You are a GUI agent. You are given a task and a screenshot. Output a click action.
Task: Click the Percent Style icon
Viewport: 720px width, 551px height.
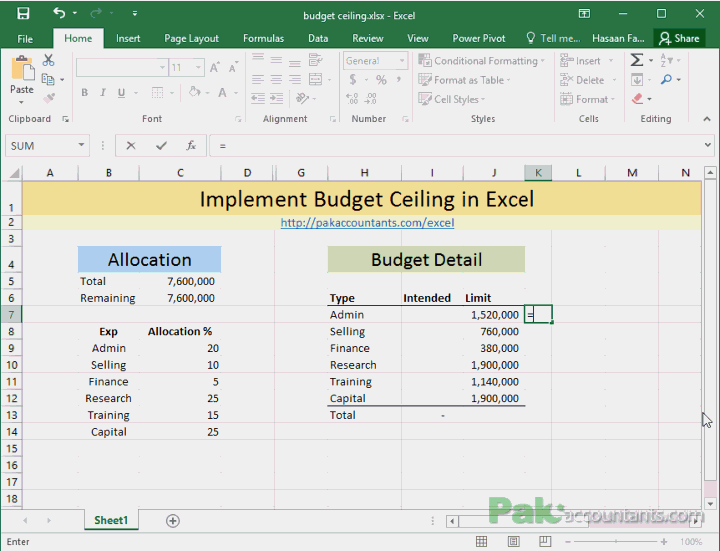(381, 80)
